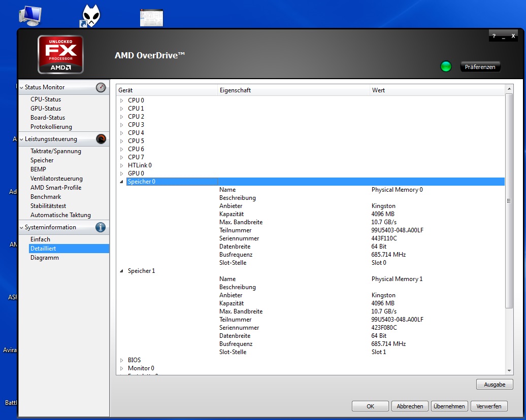Open GPU-Status page
526x420 pixels.
point(46,108)
